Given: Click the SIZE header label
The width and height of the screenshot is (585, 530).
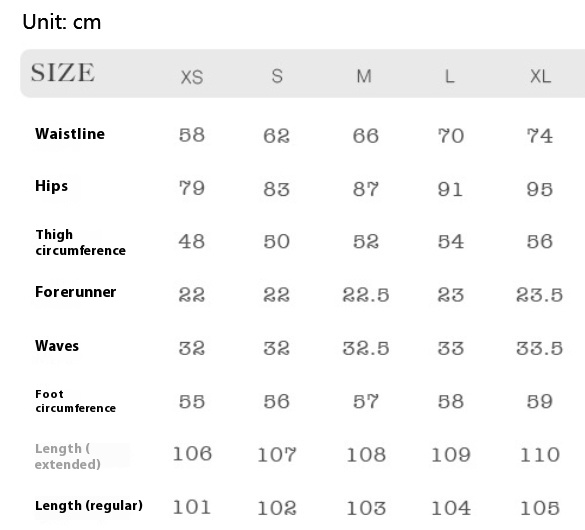Looking at the screenshot, I should [63, 72].
